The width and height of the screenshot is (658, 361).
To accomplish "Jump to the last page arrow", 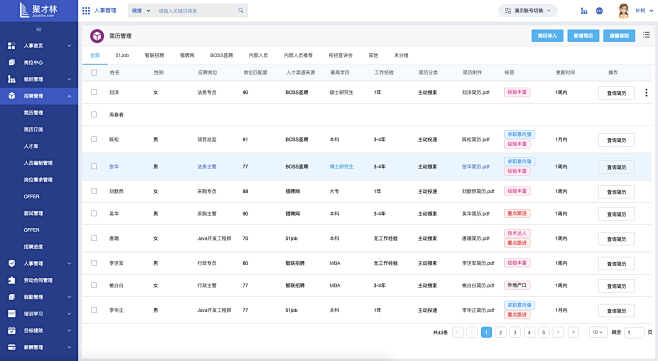I will [573, 332].
